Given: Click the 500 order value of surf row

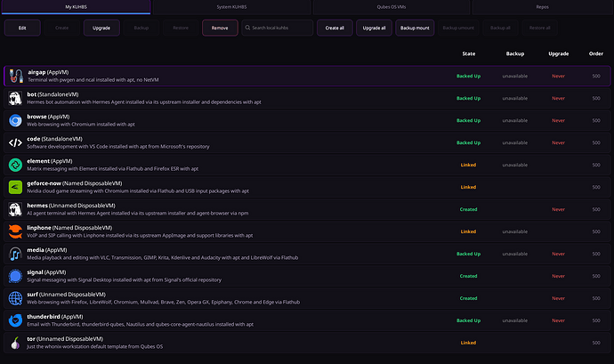Looking at the screenshot, I should point(596,298).
